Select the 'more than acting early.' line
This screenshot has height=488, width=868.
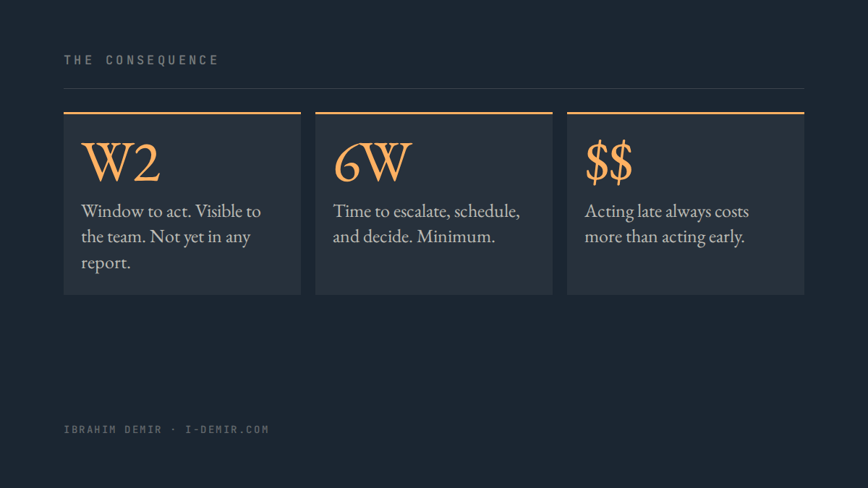pos(664,237)
